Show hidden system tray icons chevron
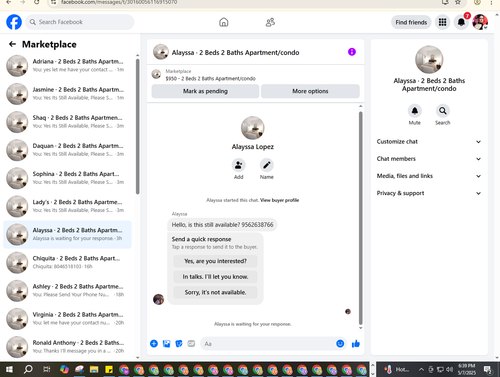Screen dimensions: 500x377 pos(421,369)
